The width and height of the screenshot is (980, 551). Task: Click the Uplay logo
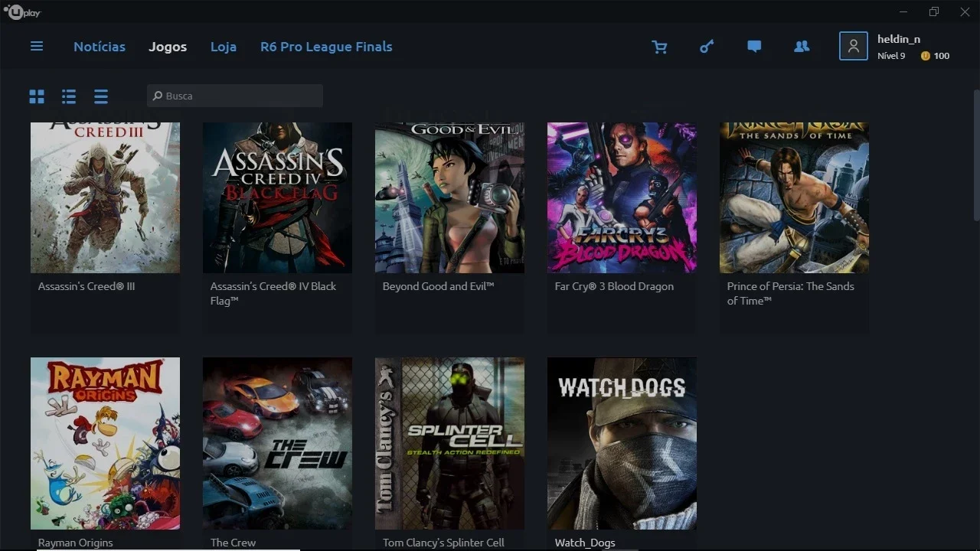[x=22, y=12]
